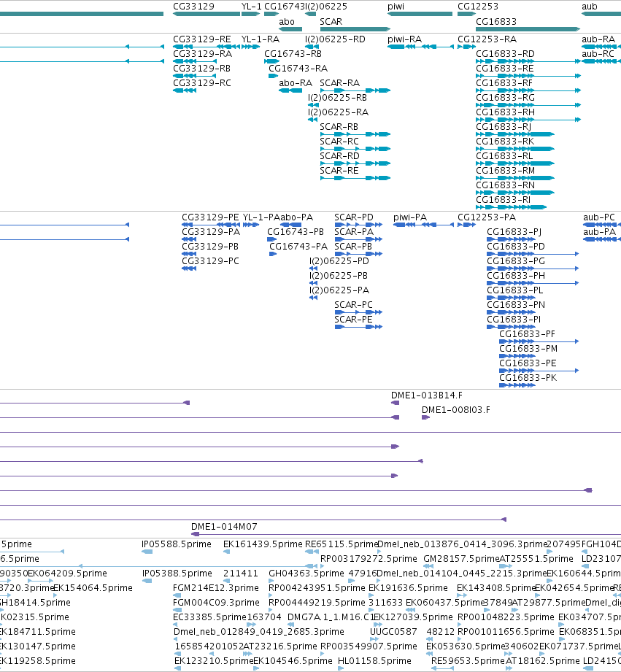Click the YL-1 gene label
Screen dimensions: 621x672
coord(251,7)
